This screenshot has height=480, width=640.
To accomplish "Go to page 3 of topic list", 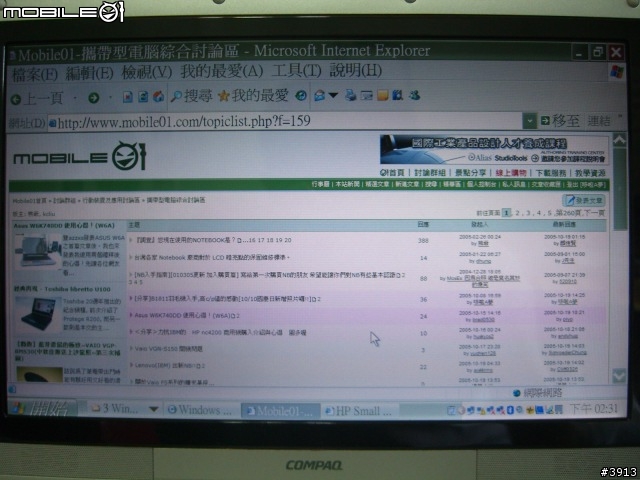I will point(528,213).
